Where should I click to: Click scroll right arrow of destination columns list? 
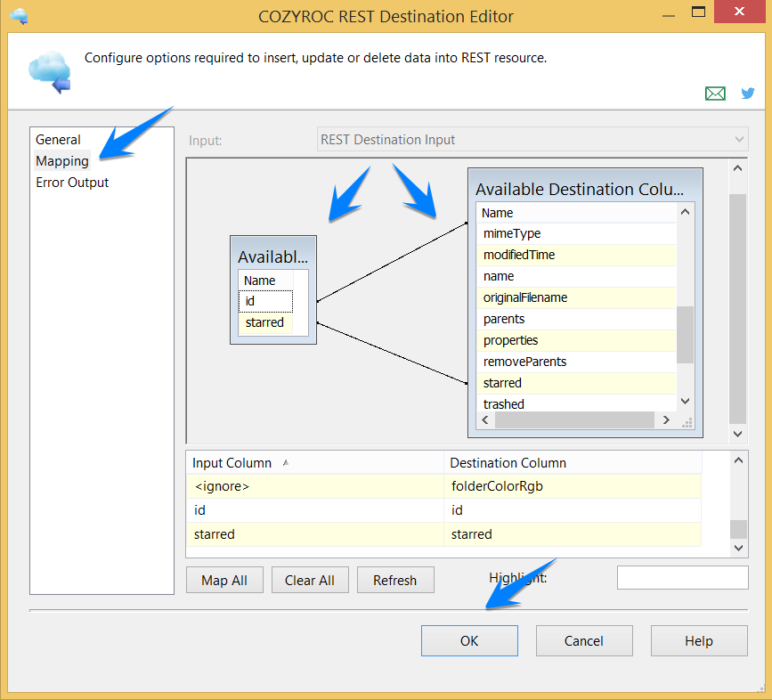coord(666,419)
